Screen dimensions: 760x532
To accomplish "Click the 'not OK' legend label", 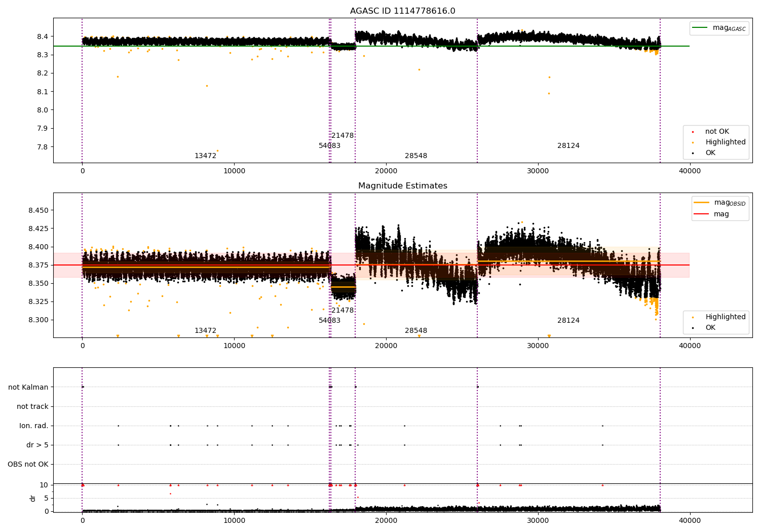I will pyautogui.click(x=717, y=132).
